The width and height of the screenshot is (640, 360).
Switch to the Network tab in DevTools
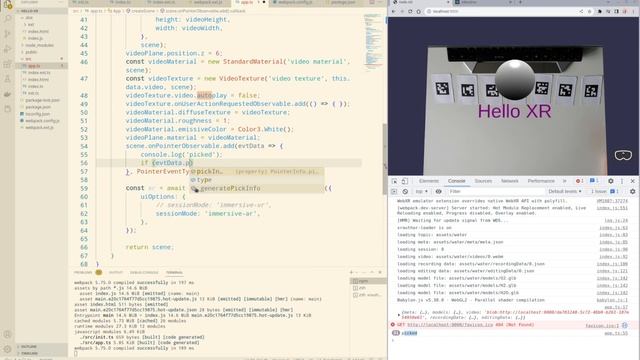tap(510, 181)
